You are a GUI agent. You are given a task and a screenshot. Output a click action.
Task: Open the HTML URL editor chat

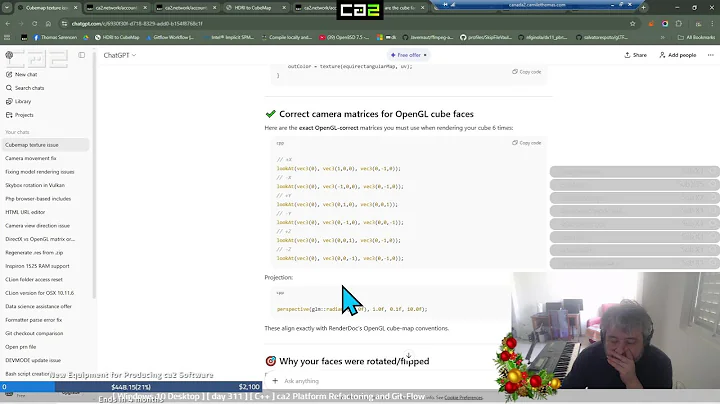point(45,212)
